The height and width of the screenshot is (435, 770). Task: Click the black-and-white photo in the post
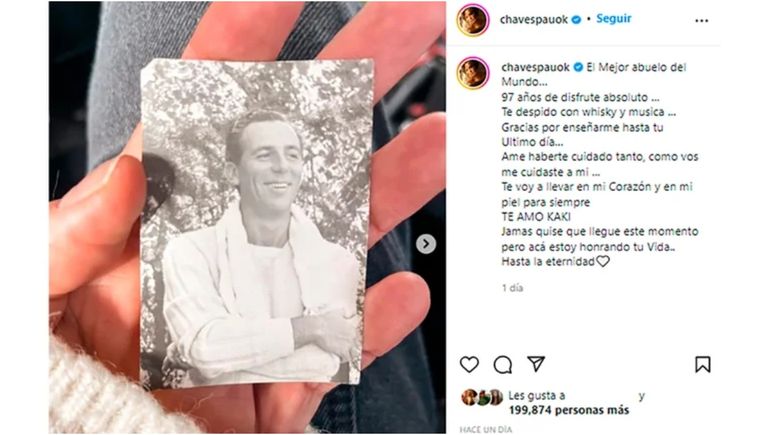[x=256, y=222]
